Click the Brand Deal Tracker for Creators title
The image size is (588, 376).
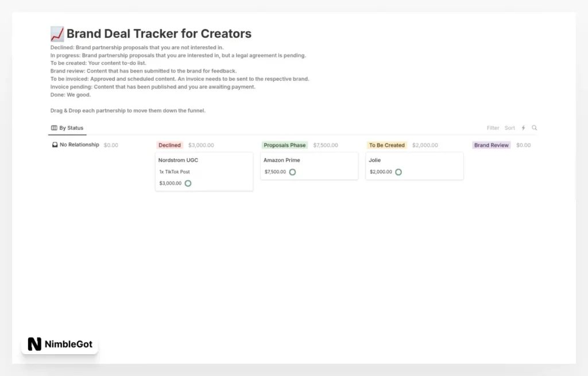pyautogui.click(x=159, y=34)
